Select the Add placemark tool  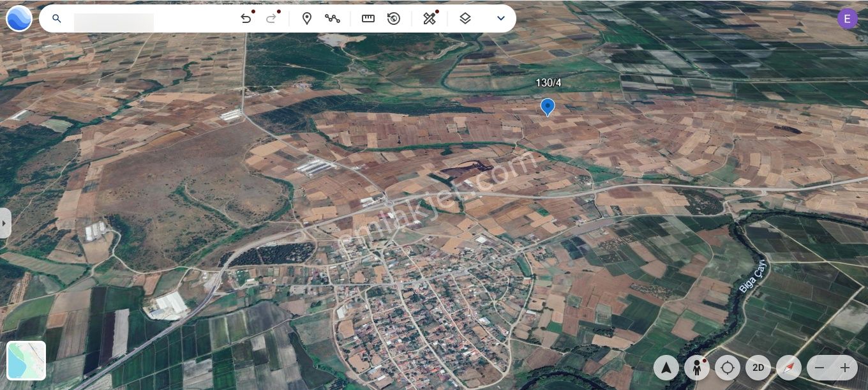pos(307,19)
